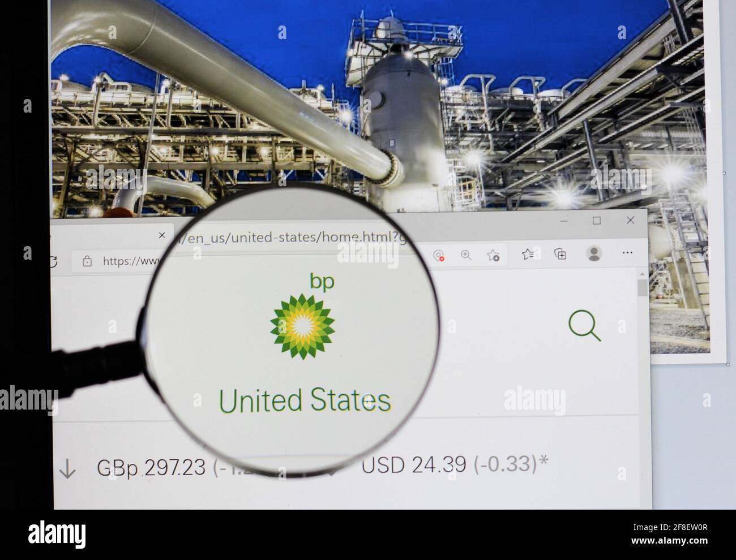The image size is (736, 560).
Task: Open the Settings and more ellipsis menu
Action: tap(627, 253)
